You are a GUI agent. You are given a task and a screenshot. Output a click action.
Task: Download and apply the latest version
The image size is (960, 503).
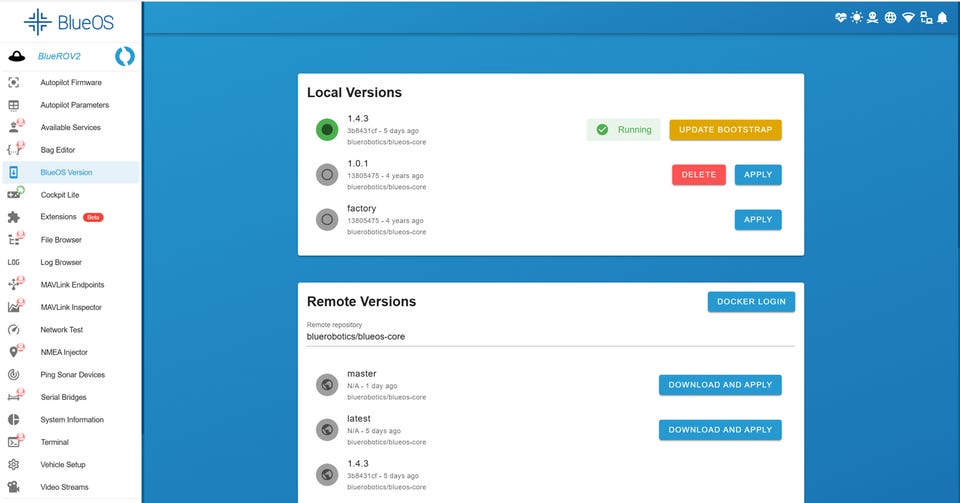coord(720,430)
